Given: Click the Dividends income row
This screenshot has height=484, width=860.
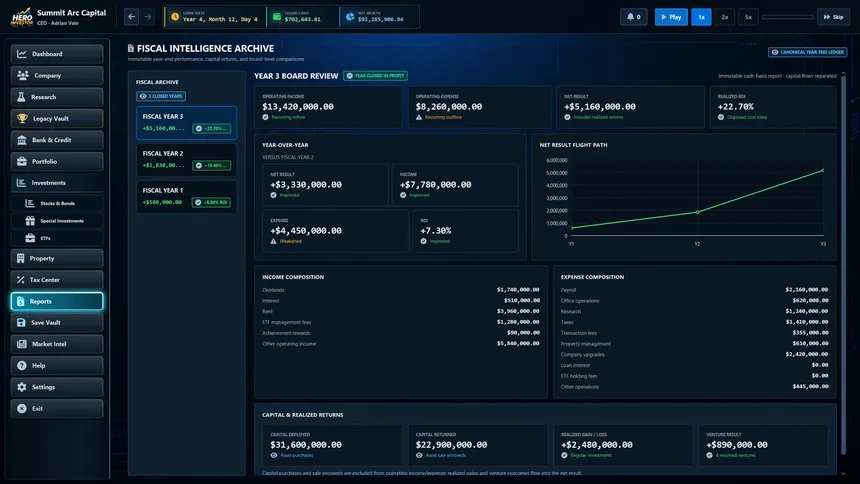Looking at the screenshot, I should (x=400, y=290).
